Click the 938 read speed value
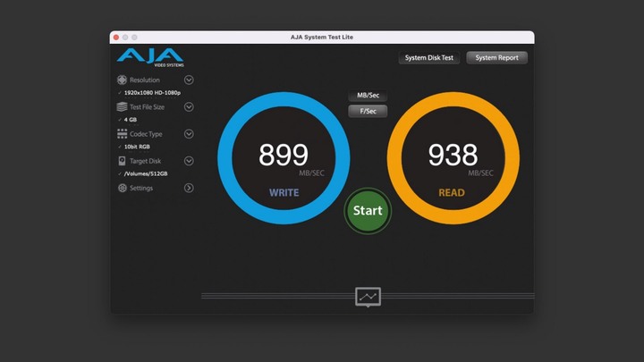 pos(453,156)
